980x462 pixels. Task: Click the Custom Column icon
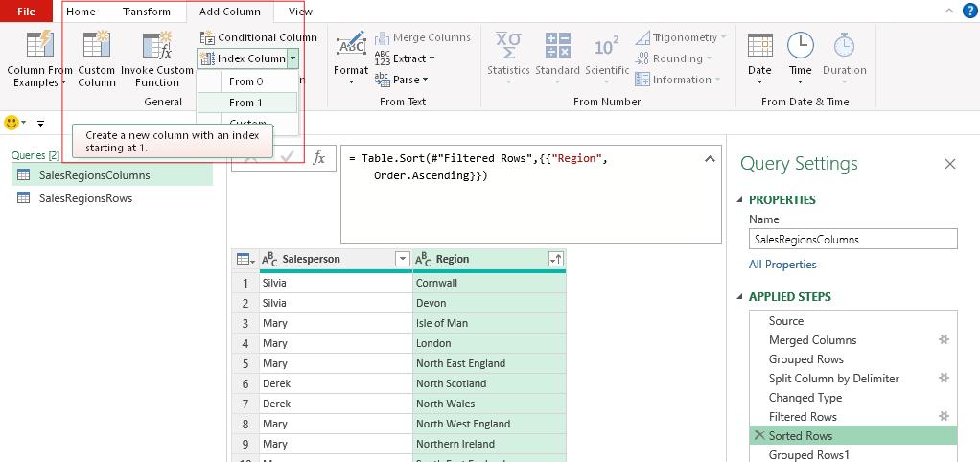[x=96, y=45]
